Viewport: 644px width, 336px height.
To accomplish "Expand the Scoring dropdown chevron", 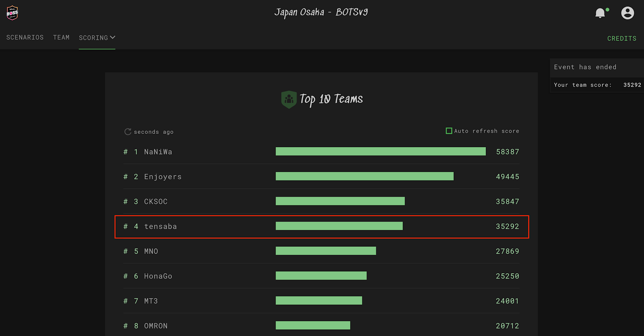I will point(113,38).
